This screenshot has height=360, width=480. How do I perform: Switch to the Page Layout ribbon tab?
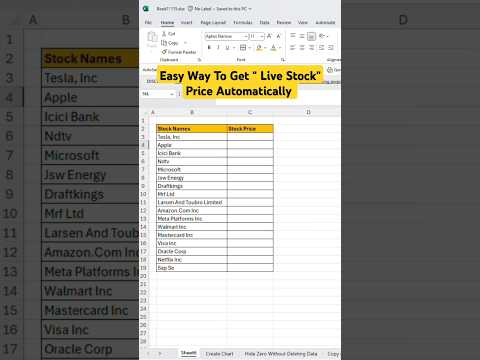point(213,22)
